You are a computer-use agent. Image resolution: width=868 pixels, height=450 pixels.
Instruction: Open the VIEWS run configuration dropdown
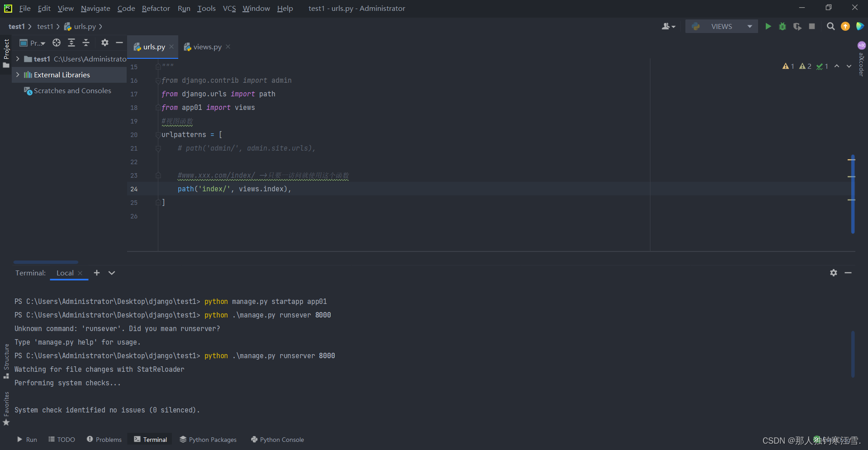721,26
